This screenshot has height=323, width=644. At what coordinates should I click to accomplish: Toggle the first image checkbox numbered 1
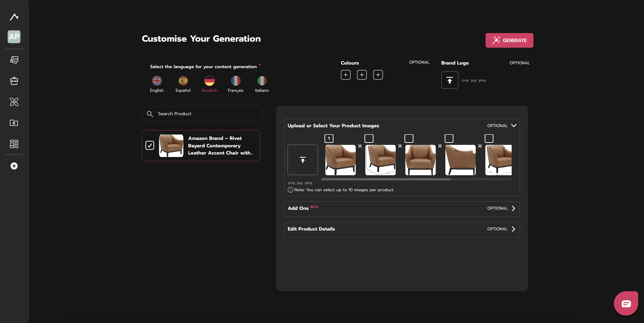329,138
